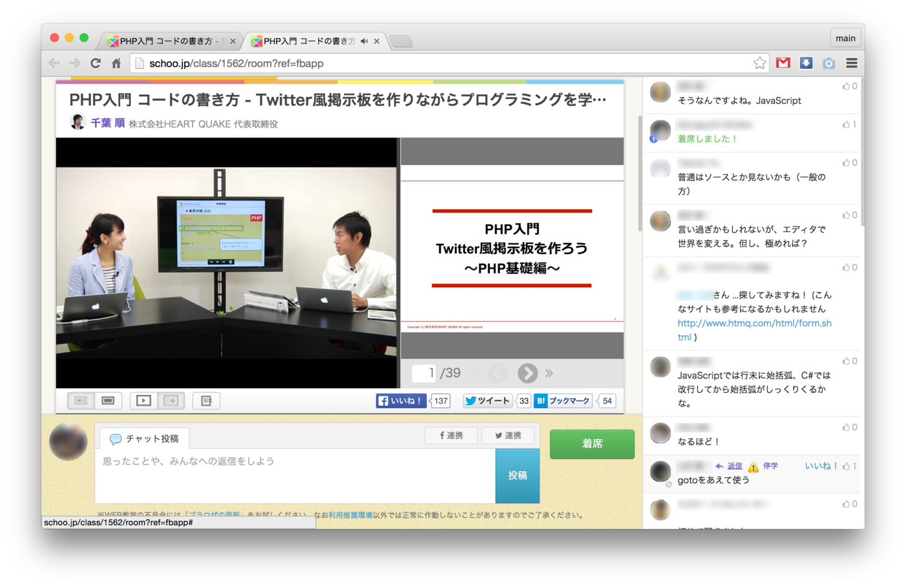Switch to video-only play layout toggle
Viewport: 906px width, 588px height.
pos(143,401)
